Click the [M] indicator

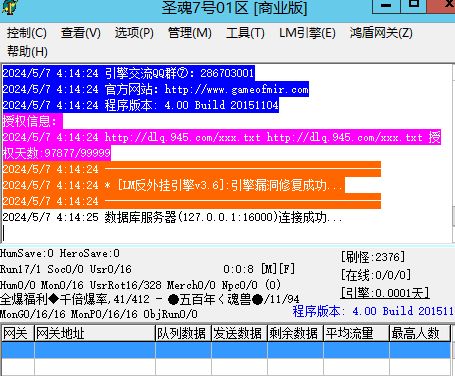click(268, 269)
